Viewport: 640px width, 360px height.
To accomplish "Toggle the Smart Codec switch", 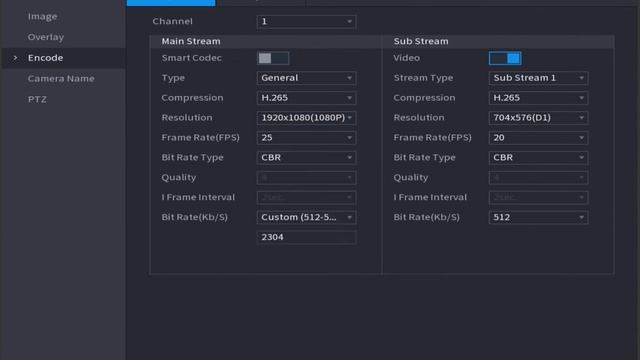I will tap(273, 58).
